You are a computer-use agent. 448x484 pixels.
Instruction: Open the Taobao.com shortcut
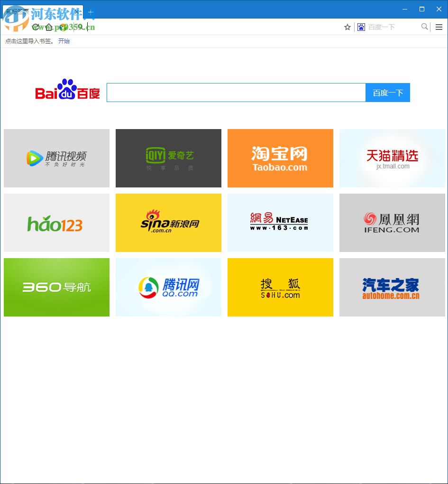pos(280,158)
